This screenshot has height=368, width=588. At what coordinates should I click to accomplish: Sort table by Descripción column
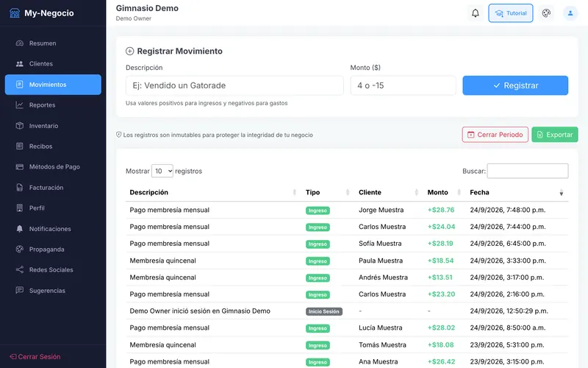tap(212, 192)
